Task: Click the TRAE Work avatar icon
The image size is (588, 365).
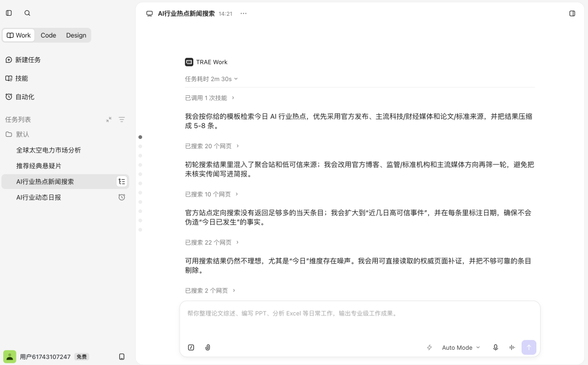Action: click(x=189, y=62)
